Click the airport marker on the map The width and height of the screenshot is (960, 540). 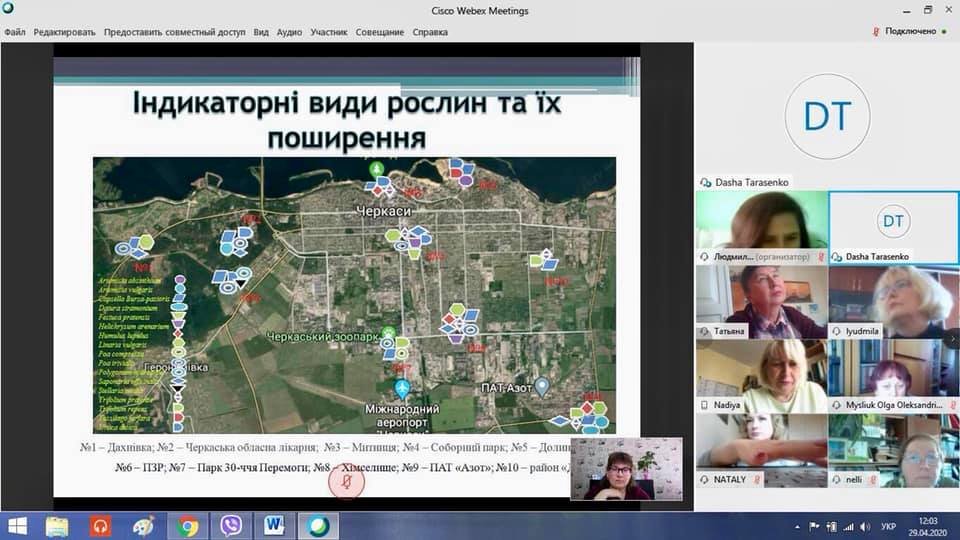pyautogui.click(x=402, y=388)
